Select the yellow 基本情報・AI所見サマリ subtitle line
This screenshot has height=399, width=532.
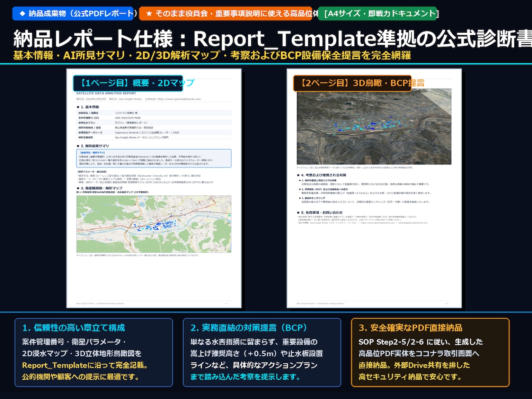(x=211, y=56)
